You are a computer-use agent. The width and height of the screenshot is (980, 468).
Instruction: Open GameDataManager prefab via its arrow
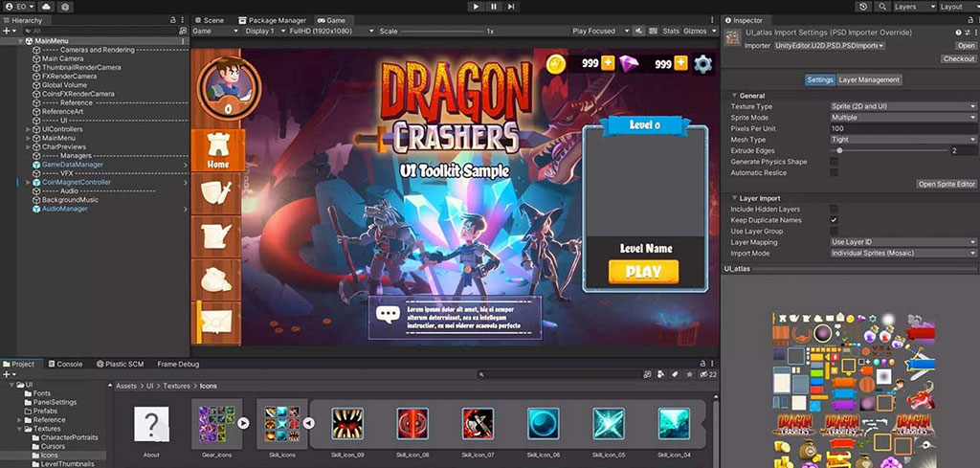click(x=185, y=165)
